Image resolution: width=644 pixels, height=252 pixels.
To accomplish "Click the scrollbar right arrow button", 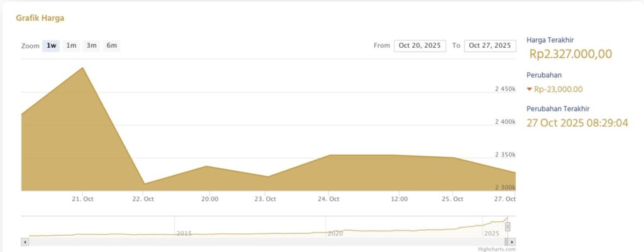I will click(513, 242).
